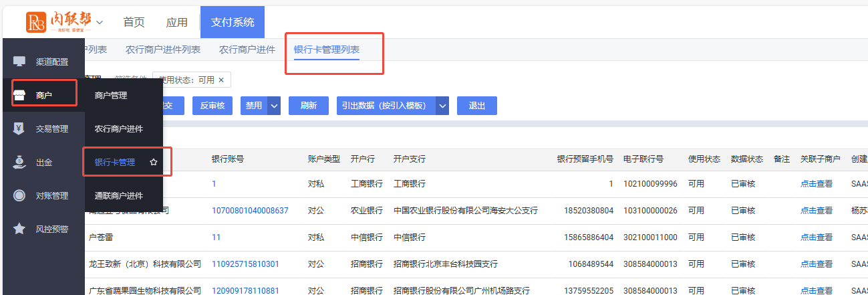This screenshot has width=868, height=295.
Task: Select 通联商户进件 in the submenu
Action: tap(119, 196)
